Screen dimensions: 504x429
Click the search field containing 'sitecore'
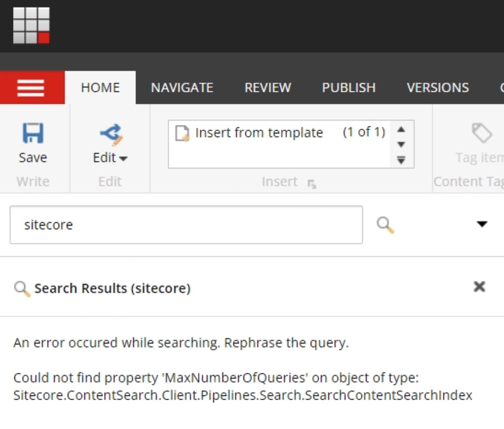(x=186, y=225)
